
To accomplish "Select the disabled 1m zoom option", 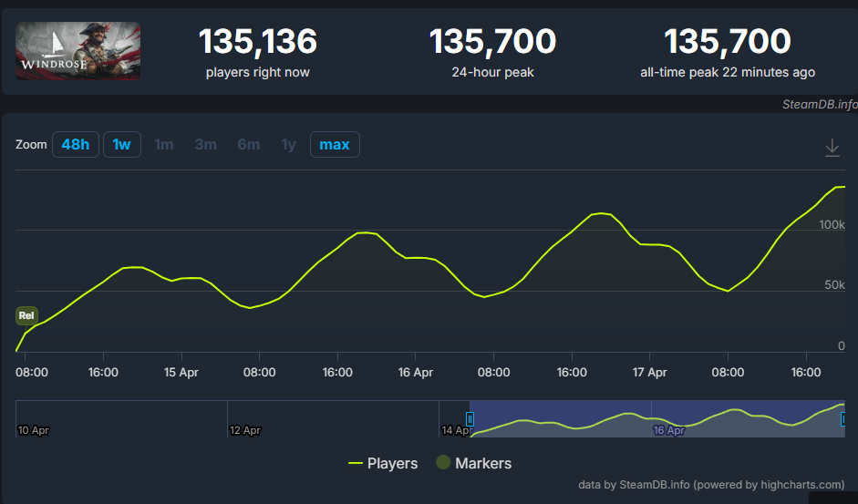I will click(163, 145).
